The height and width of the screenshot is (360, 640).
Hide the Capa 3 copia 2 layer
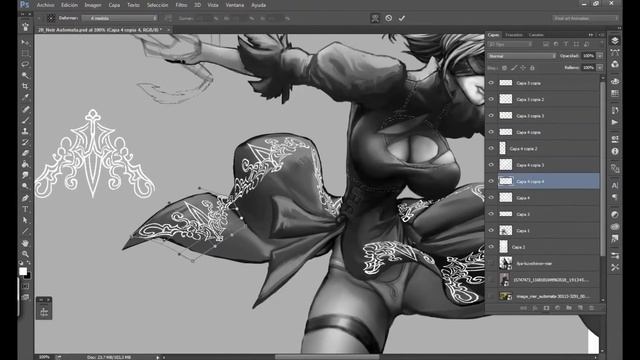pyautogui.click(x=491, y=99)
